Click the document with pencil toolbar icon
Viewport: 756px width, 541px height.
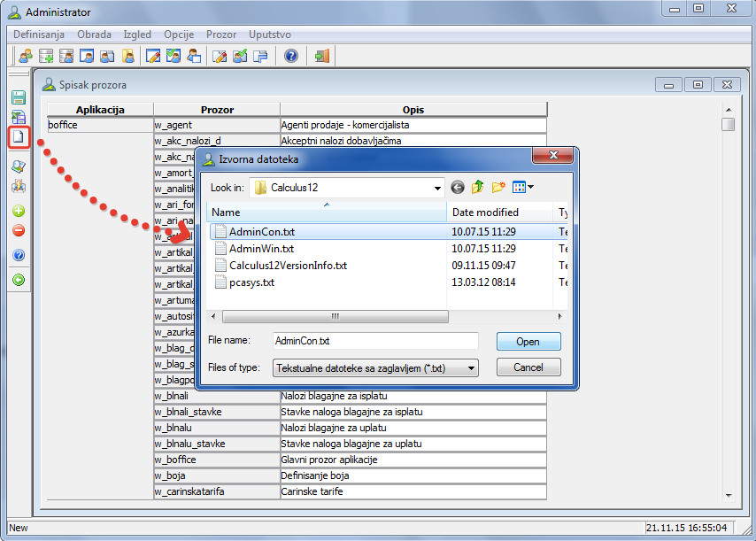(x=220, y=56)
